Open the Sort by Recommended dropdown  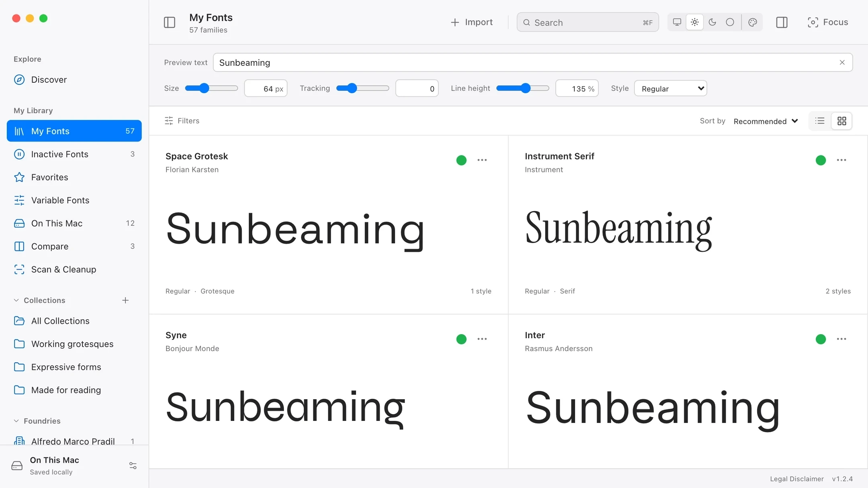pos(766,121)
